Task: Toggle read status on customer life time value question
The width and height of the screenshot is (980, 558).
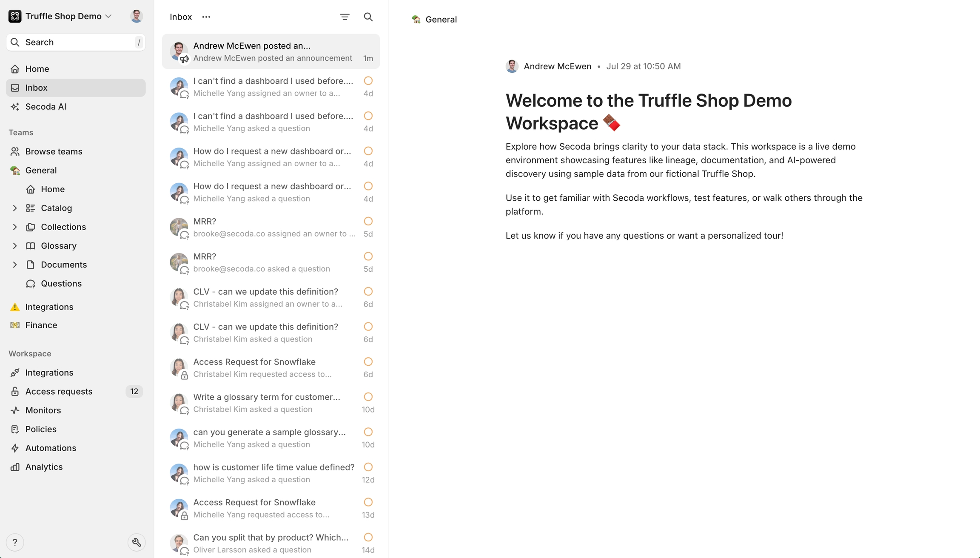Action: tap(368, 467)
